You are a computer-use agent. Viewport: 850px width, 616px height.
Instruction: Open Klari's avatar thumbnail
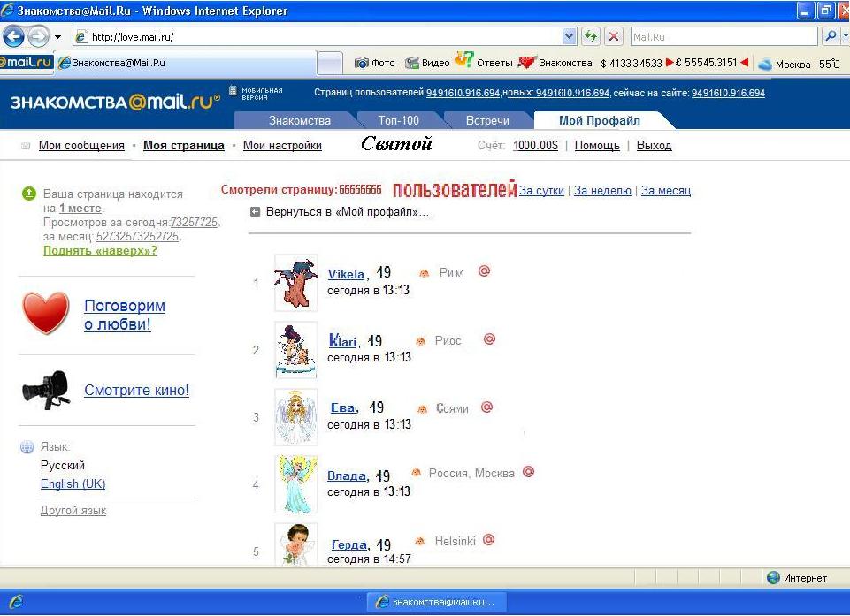click(x=296, y=350)
